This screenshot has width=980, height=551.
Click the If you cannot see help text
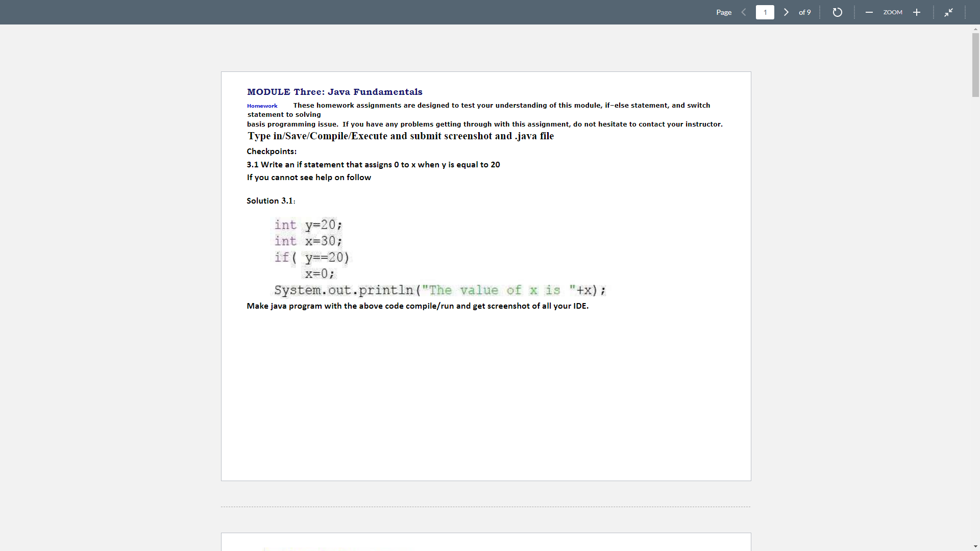pyautogui.click(x=309, y=178)
